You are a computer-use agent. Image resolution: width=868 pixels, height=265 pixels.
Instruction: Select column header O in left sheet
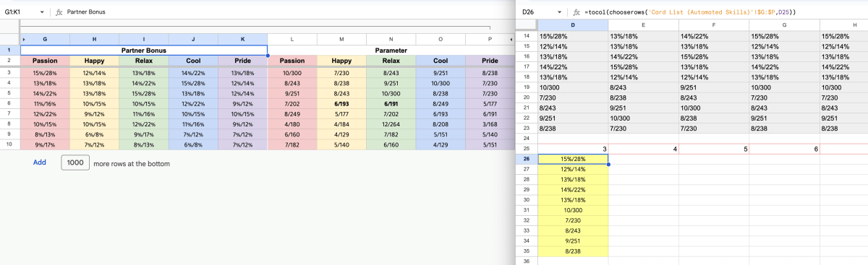pos(440,39)
